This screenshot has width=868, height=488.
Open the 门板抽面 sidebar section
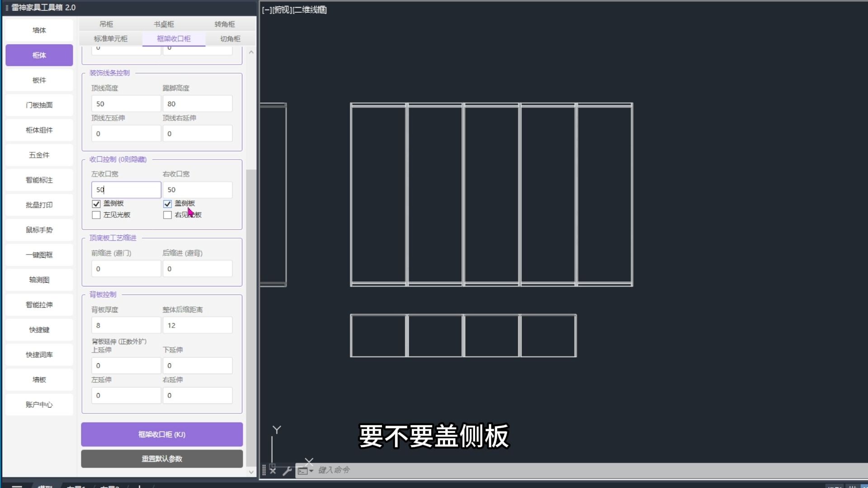click(39, 105)
